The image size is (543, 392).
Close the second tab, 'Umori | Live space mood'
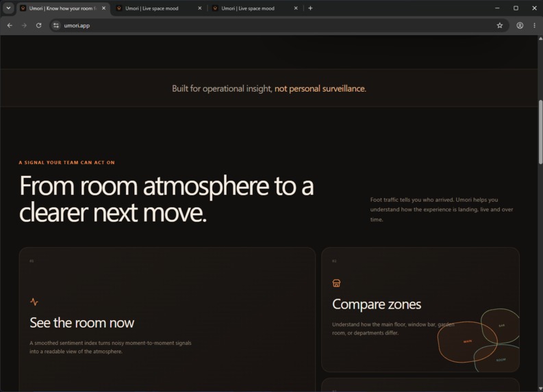pyautogui.click(x=199, y=8)
